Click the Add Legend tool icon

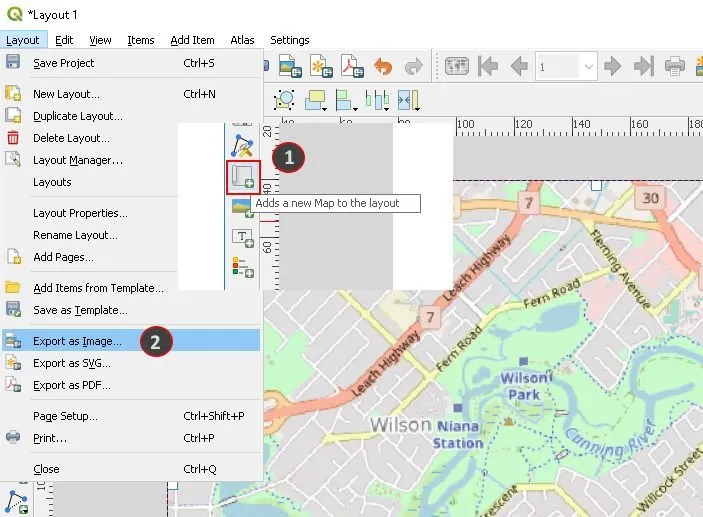pyautogui.click(x=243, y=267)
